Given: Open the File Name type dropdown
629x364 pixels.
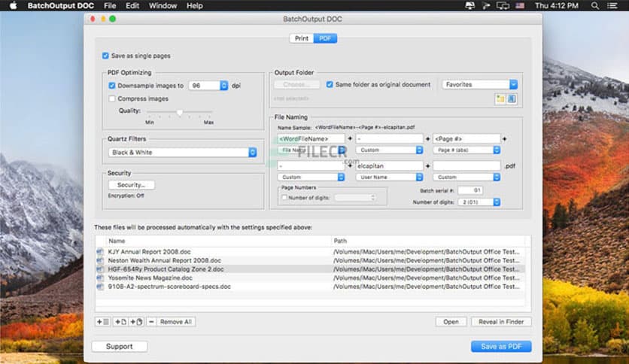Looking at the screenshot, I should pos(311,150).
